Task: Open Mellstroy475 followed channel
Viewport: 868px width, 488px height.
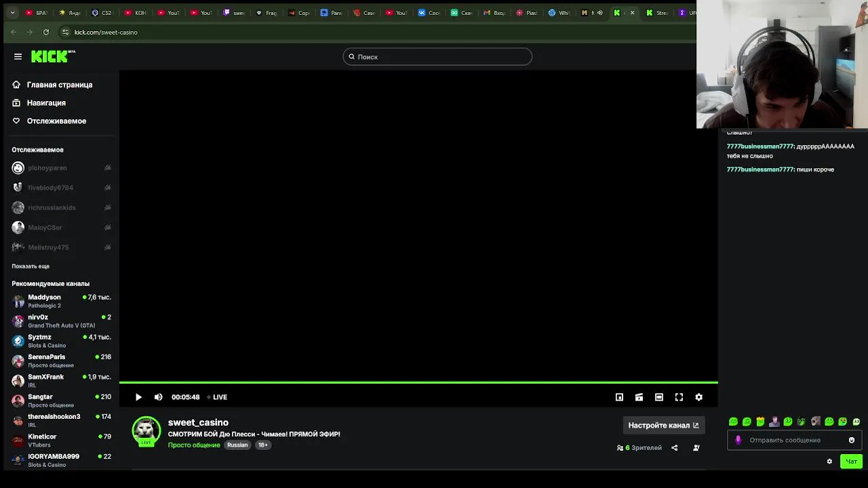Action: coord(61,247)
